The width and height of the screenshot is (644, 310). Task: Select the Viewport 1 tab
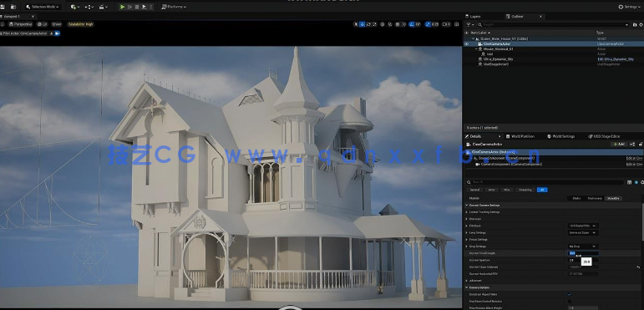click(13, 17)
